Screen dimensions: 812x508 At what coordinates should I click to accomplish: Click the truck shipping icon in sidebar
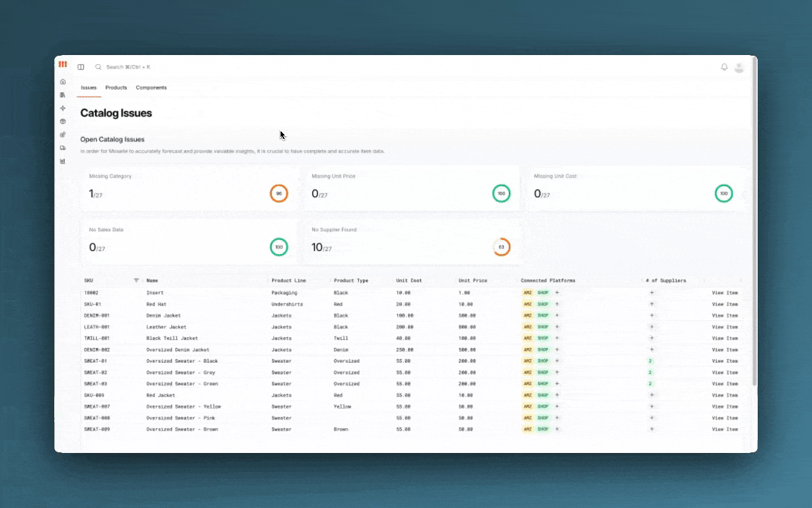63,148
